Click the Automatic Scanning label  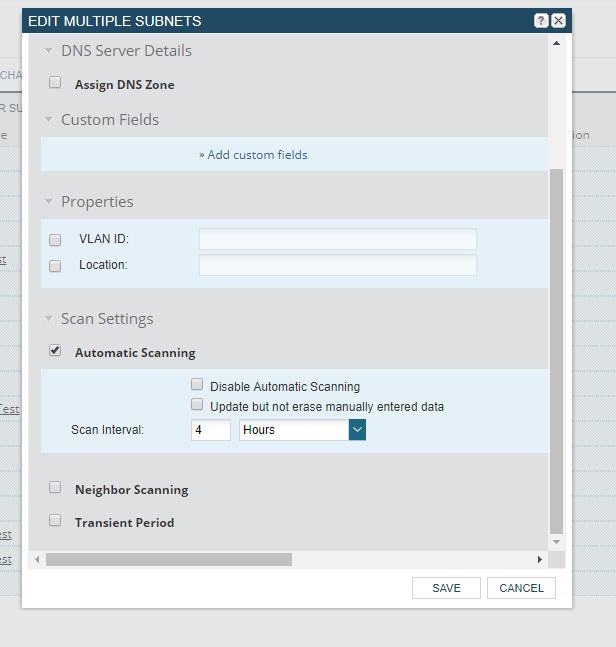(x=135, y=353)
